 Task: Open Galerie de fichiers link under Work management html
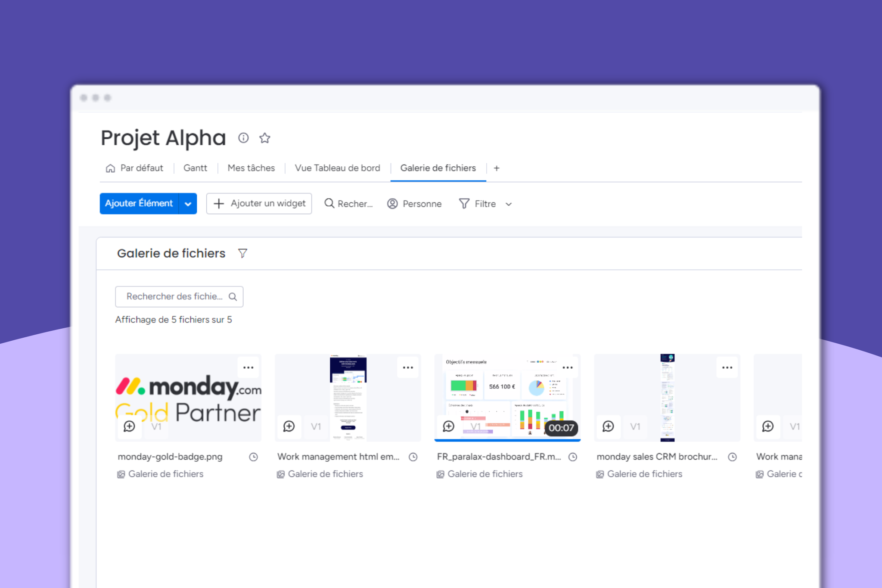pos(320,474)
